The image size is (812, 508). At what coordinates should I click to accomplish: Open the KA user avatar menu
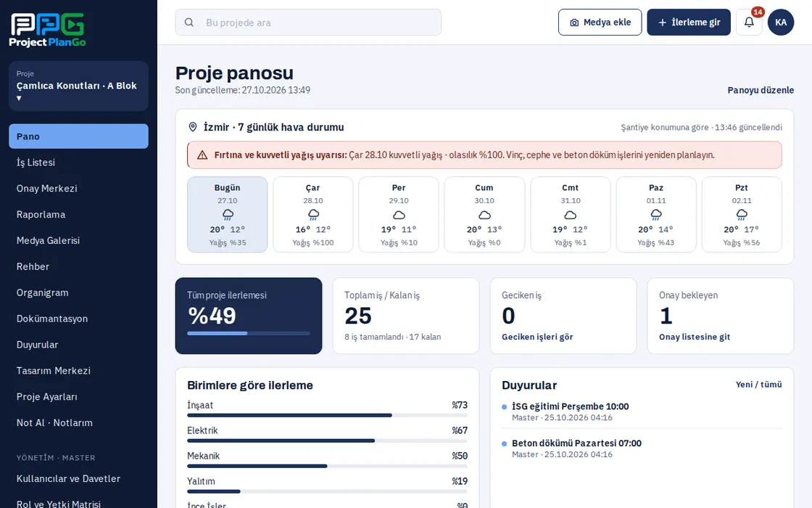780,22
